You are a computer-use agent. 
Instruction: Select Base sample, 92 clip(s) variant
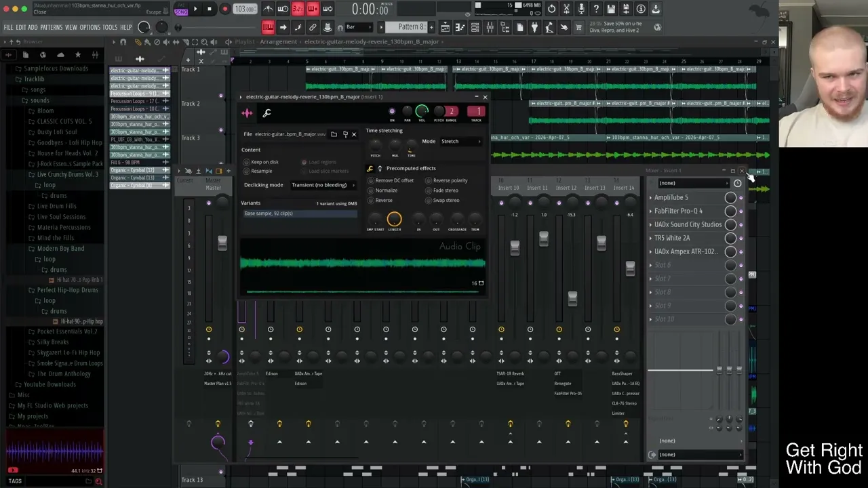(x=300, y=213)
